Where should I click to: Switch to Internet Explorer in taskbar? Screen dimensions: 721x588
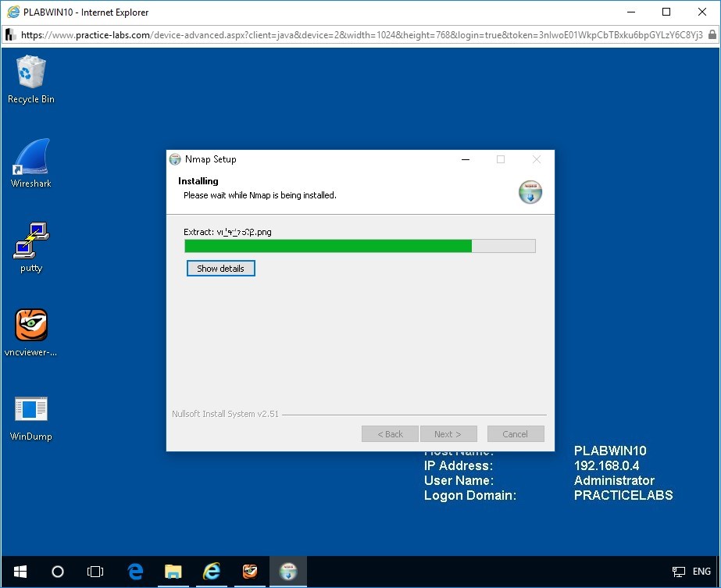click(x=212, y=572)
